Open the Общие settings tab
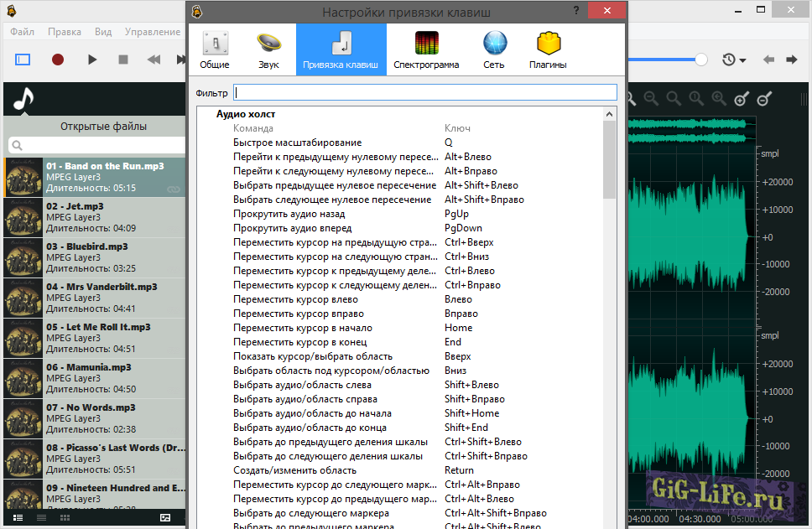The image size is (812, 529). tap(215, 49)
